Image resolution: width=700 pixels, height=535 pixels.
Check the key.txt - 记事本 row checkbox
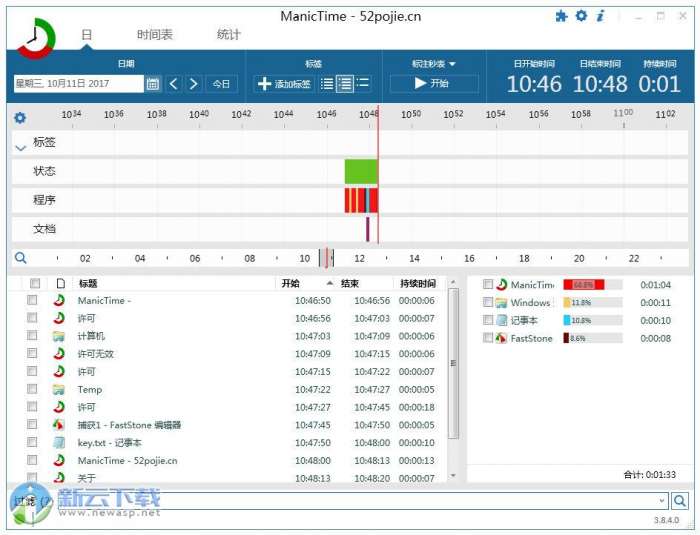pyautogui.click(x=32, y=442)
